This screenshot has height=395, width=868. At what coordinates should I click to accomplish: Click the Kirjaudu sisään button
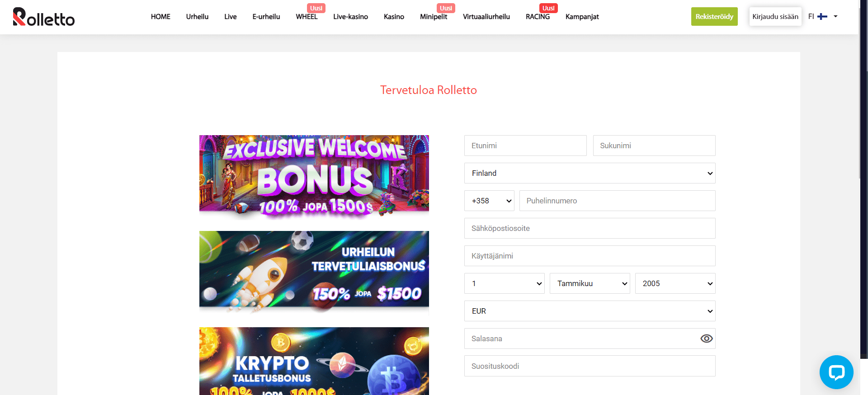coord(775,16)
